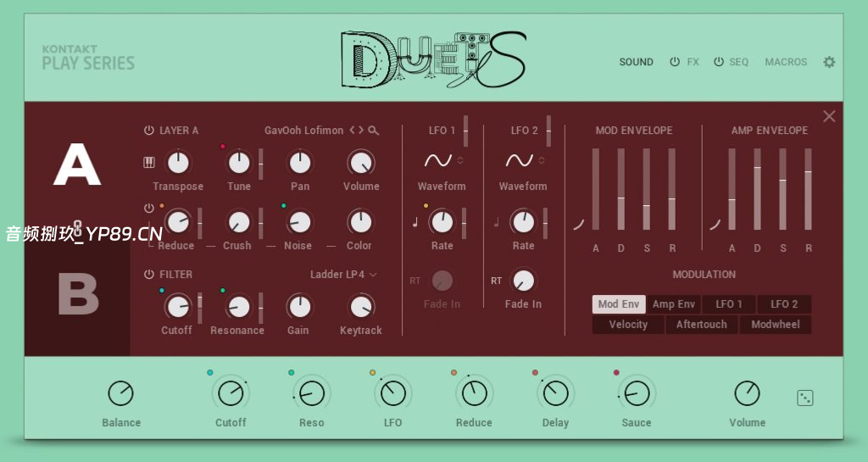Click the Resonance knob in Filter

(x=239, y=307)
